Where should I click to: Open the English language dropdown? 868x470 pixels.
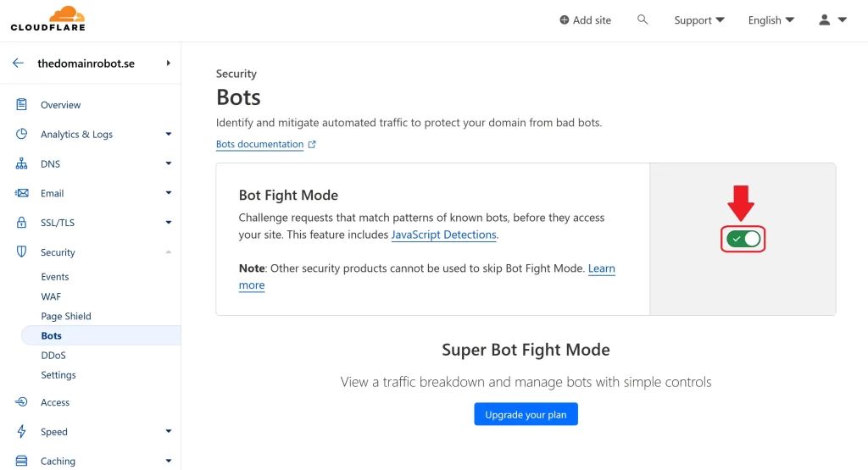coord(771,20)
